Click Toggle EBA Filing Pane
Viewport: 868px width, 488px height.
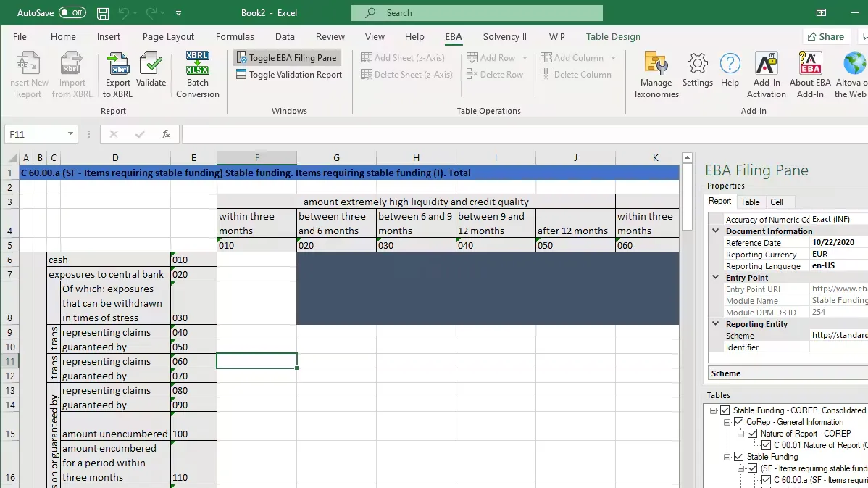(286, 58)
